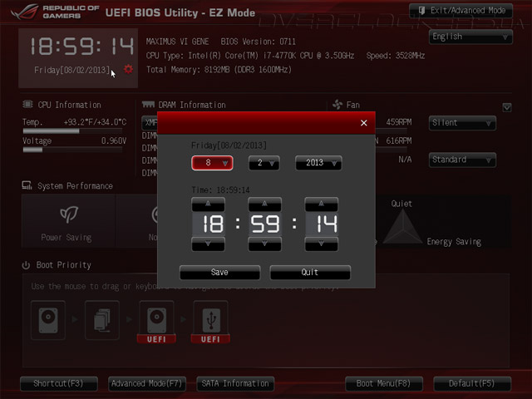Open Boot Menu(F8)
Image resolution: width=532 pixels, height=399 pixels.
(x=384, y=384)
